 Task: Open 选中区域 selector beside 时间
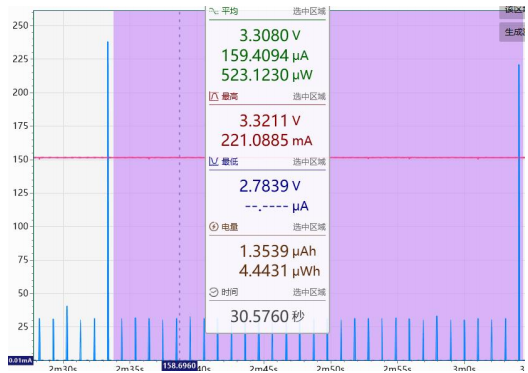(x=309, y=292)
